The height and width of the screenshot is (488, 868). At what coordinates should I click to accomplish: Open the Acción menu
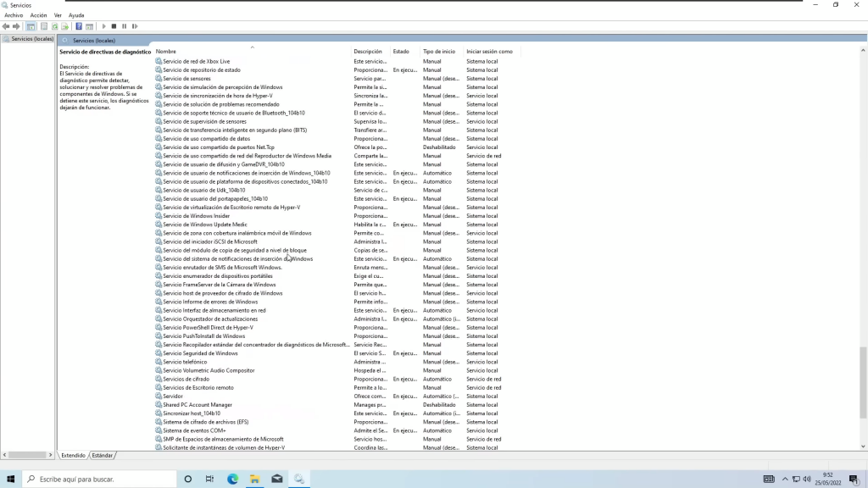[38, 15]
